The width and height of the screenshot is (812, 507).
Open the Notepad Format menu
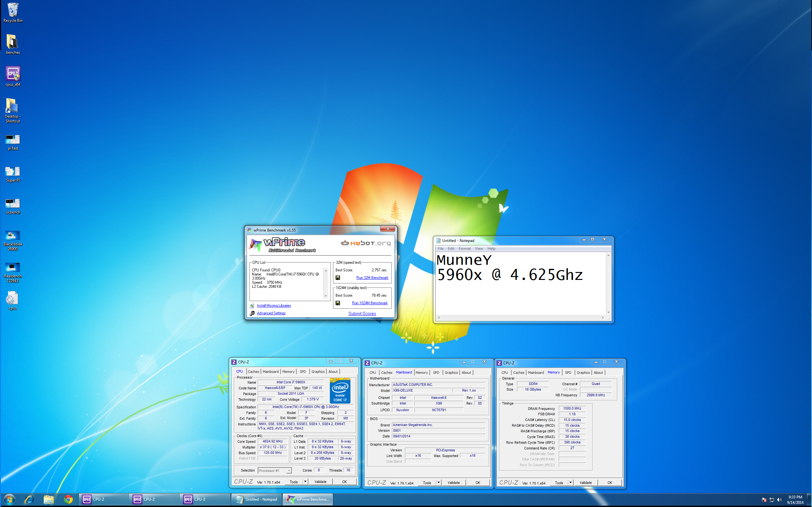(464, 249)
